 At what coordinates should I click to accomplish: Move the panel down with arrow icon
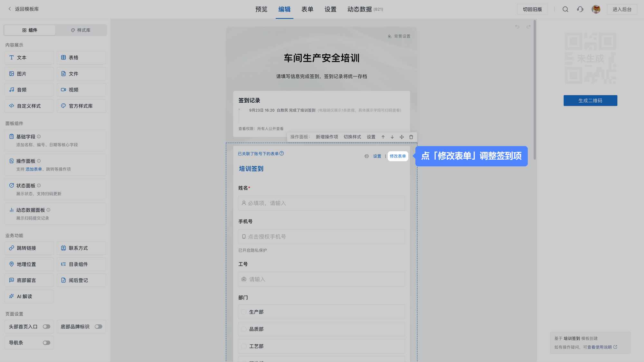(x=392, y=137)
